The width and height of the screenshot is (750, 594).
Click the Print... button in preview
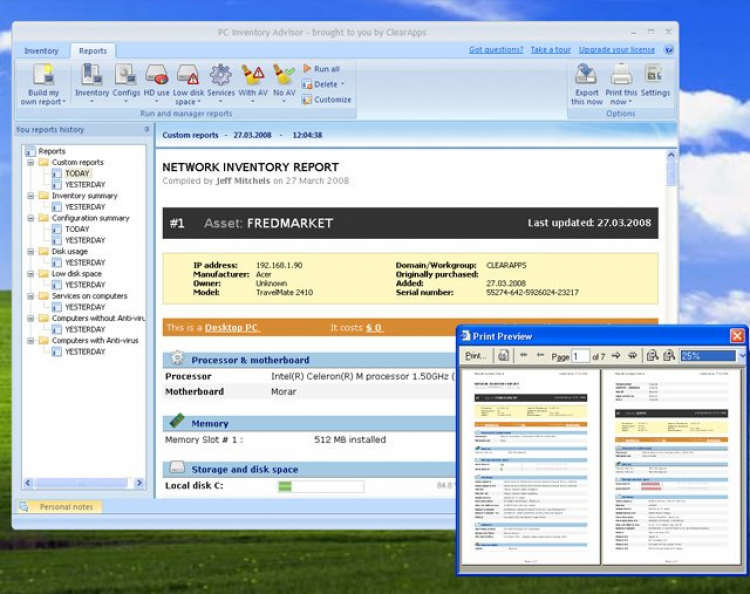coord(476,356)
